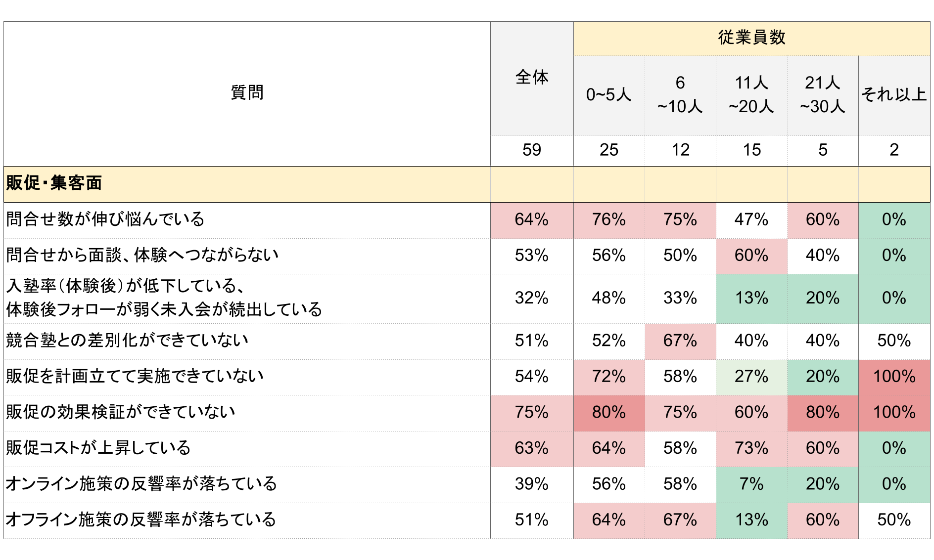
Task: Select the 販促・集客面 section row
Action: [54, 183]
